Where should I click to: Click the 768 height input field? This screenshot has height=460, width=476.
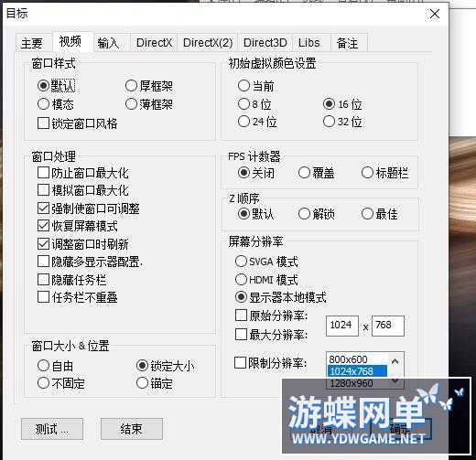point(388,326)
